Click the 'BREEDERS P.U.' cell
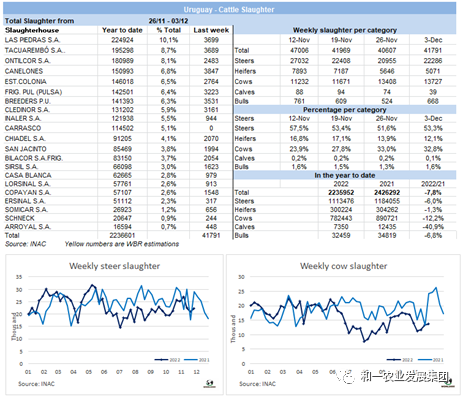Viewport: 463px width, 397px height. (x=28, y=101)
